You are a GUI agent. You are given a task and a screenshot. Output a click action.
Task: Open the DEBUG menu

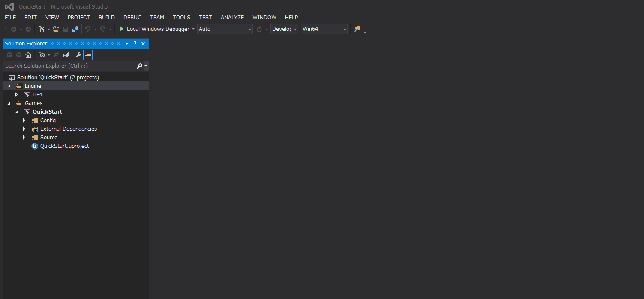[x=132, y=18]
